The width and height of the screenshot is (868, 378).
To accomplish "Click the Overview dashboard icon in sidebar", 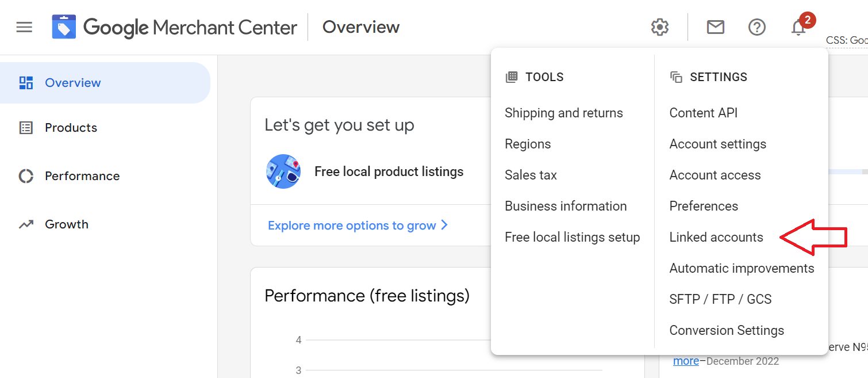I will pyautogui.click(x=26, y=83).
